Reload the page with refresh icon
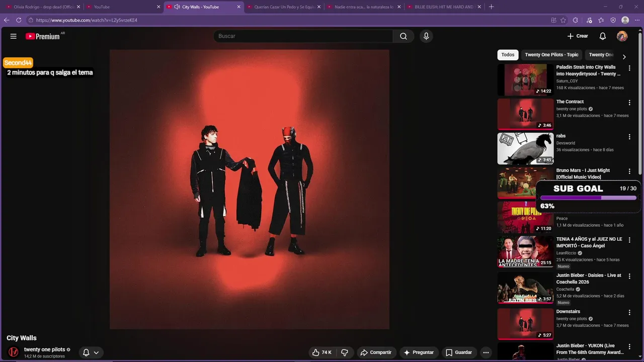The image size is (644, 362). click(19, 20)
